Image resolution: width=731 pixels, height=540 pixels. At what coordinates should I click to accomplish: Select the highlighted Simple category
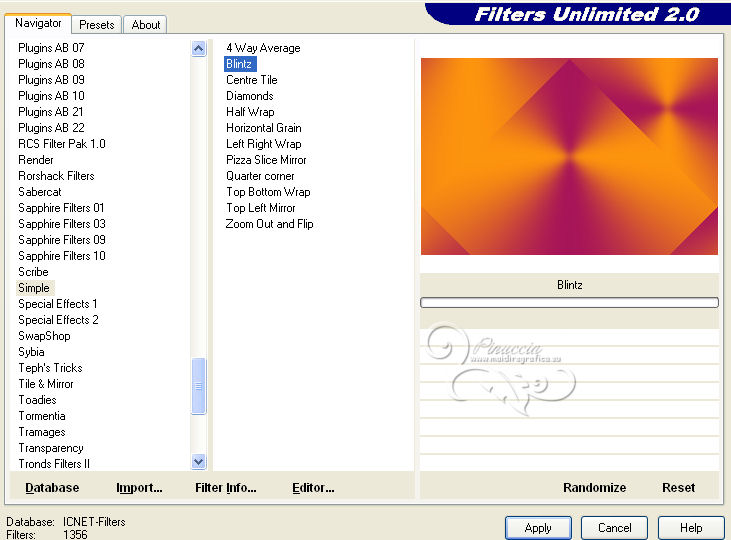coord(34,288)
